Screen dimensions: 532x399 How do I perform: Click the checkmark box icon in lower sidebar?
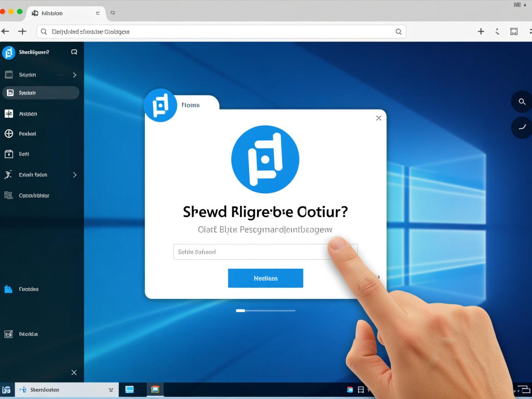(8, 334)
